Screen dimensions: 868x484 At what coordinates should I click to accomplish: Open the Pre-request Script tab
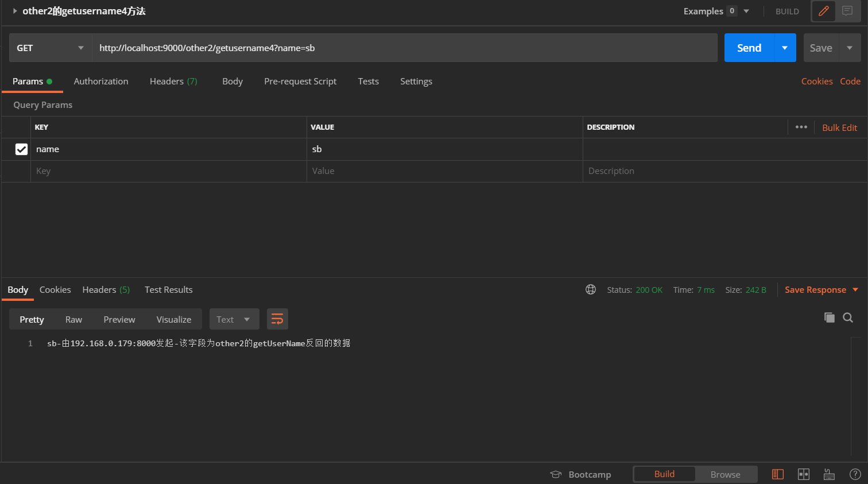point(300,82)
